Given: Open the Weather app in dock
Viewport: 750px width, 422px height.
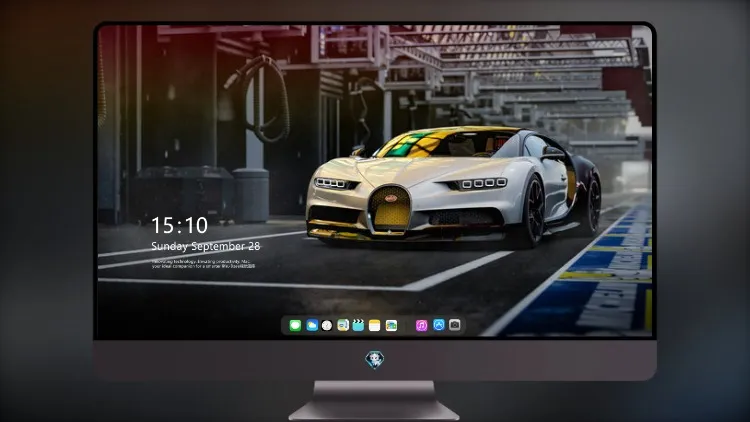Looking at the screenshot, I should pyautogui.click(x=312, y=325).
